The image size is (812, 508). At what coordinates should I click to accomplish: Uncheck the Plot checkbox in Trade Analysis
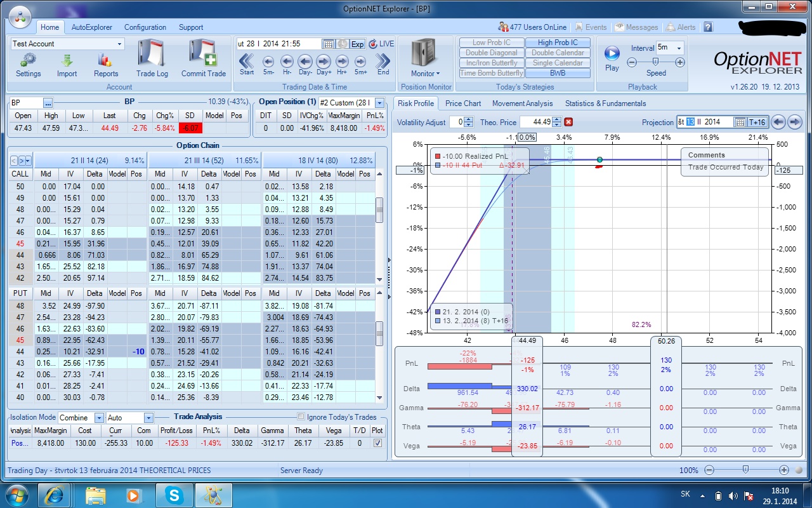coord(378,443)
